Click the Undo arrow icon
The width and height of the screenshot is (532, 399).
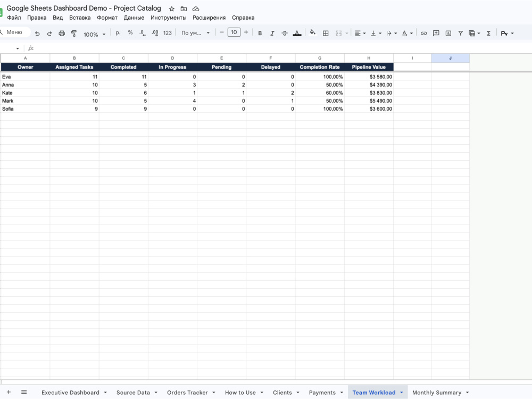coord(37,33)
